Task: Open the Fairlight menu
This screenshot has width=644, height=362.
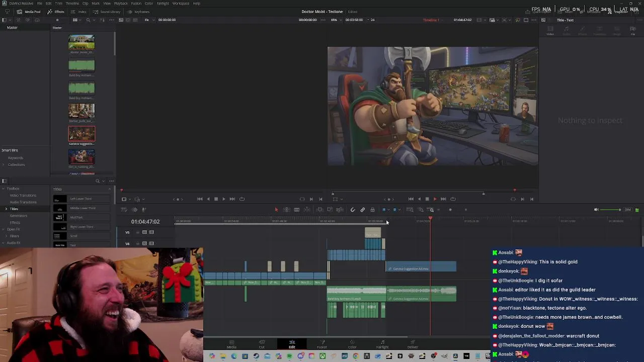Action: (x=163, y=4)
